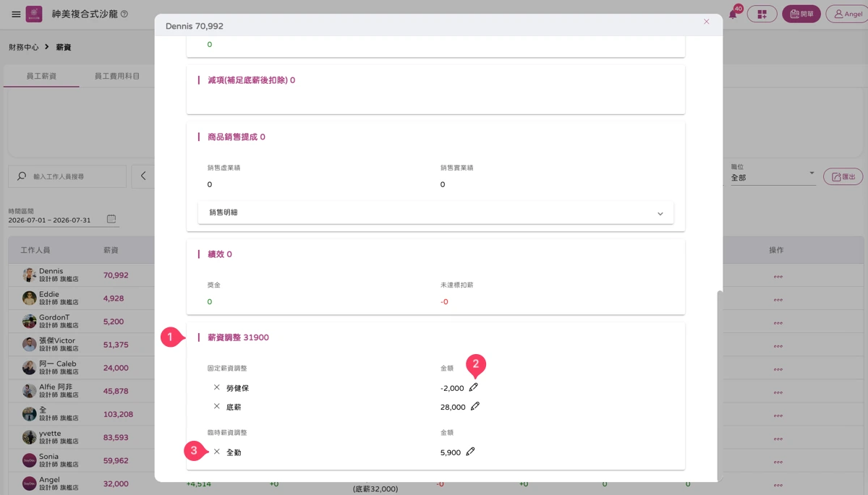Click the 薪資調整 31900 section heading
Image resolution: width=868 pixels, height=495 pixels.
click(238, 337)
